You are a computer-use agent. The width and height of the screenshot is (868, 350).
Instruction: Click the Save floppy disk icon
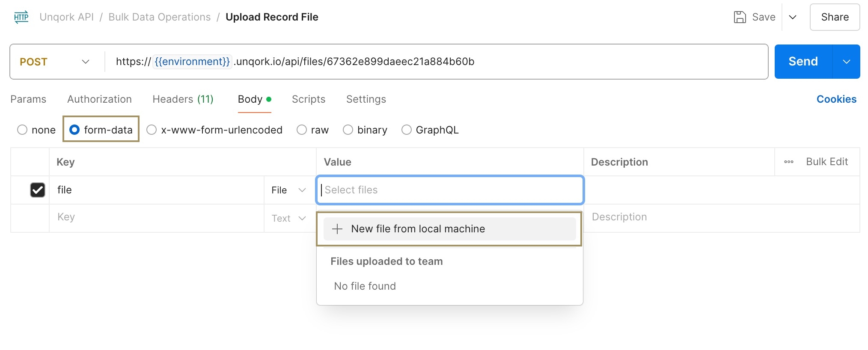coord(740,17)
